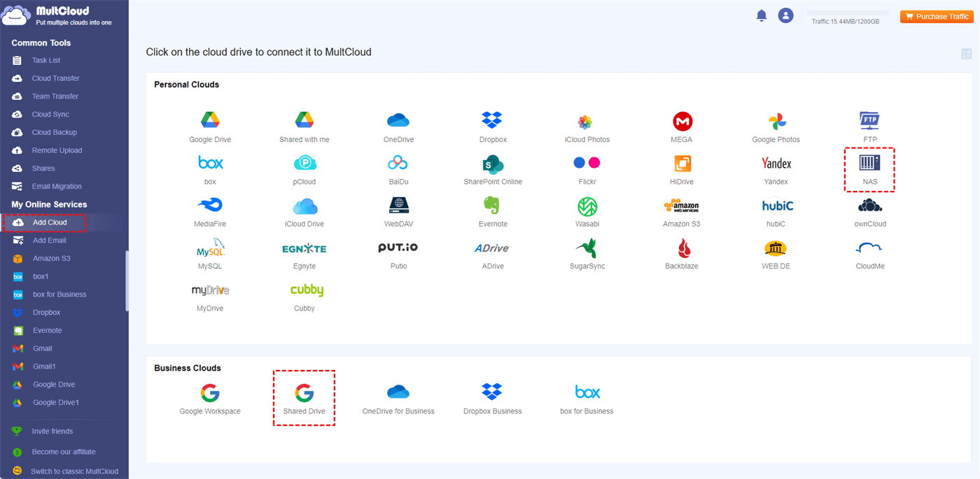The width and height of the screenshot is (980, 479).
Task: Add a NAS device
Action: point(869,163)
